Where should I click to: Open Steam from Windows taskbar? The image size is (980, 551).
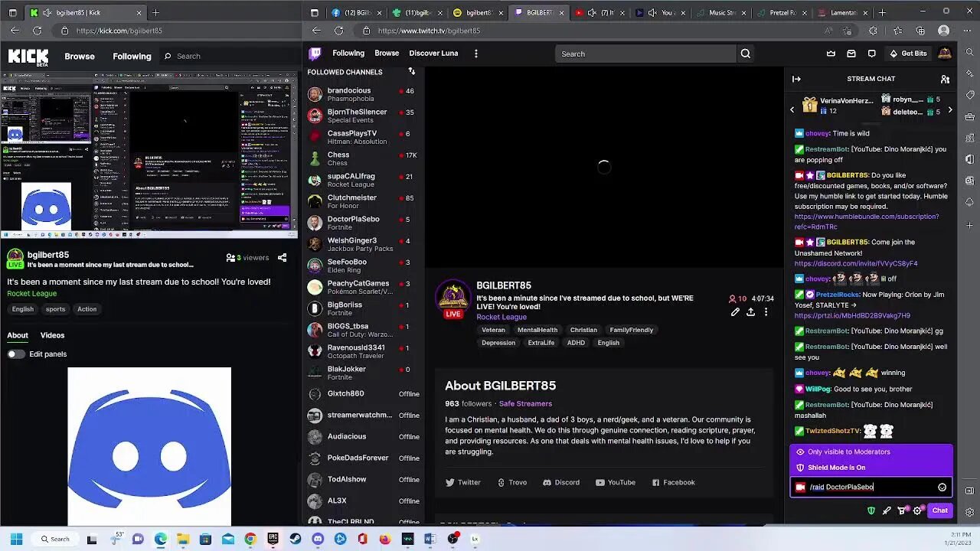[295, 539]
